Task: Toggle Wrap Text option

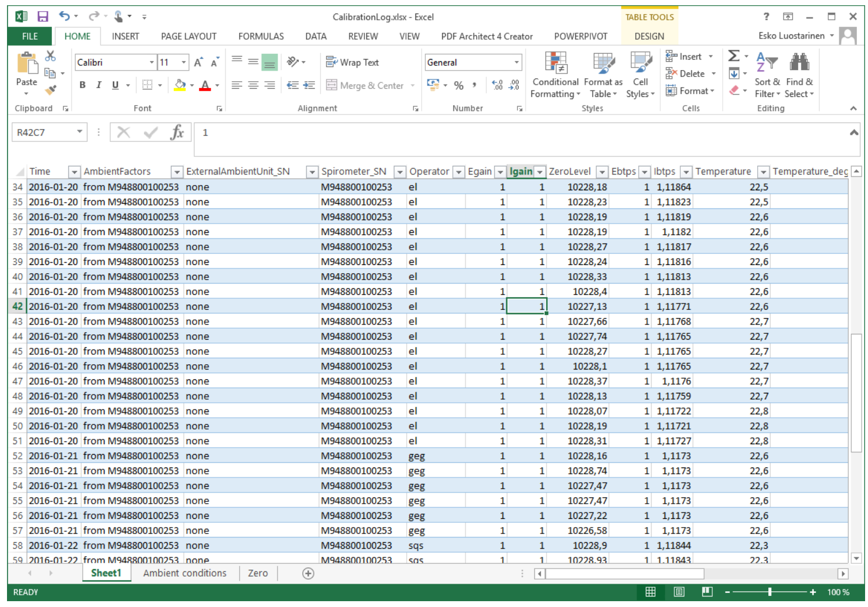Action: click(x=352, y=62)
